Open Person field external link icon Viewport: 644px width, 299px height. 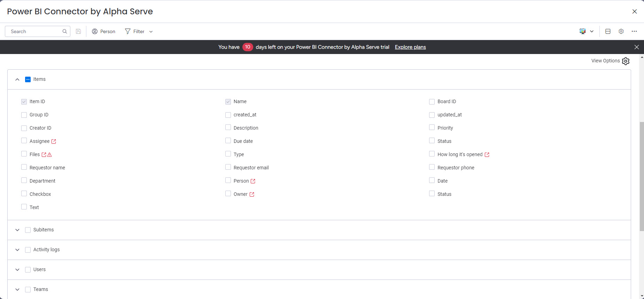253,181
